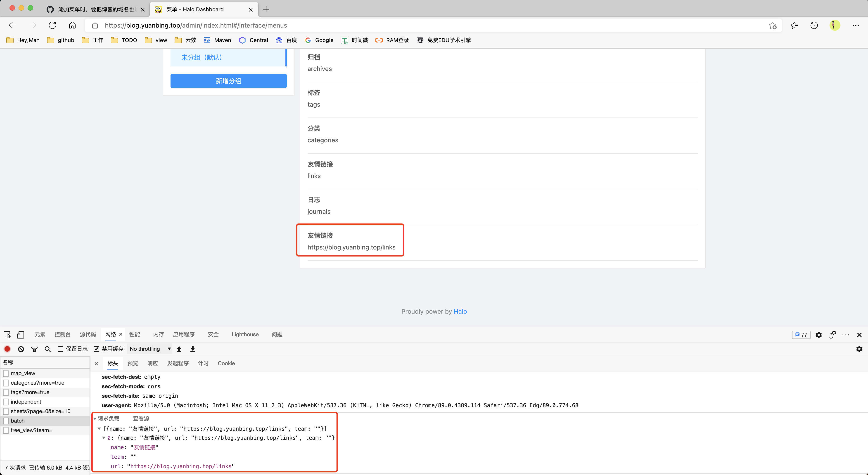Check the batch request checkbox
This screenshot has width=868, height=475.
tap(6, 421)
